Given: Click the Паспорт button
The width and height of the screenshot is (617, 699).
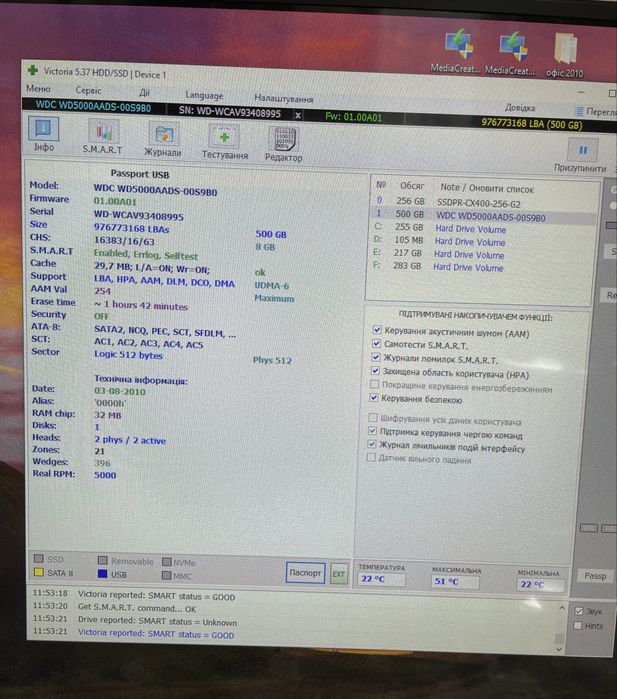Looking at the screenshot, I should [305, 573].
